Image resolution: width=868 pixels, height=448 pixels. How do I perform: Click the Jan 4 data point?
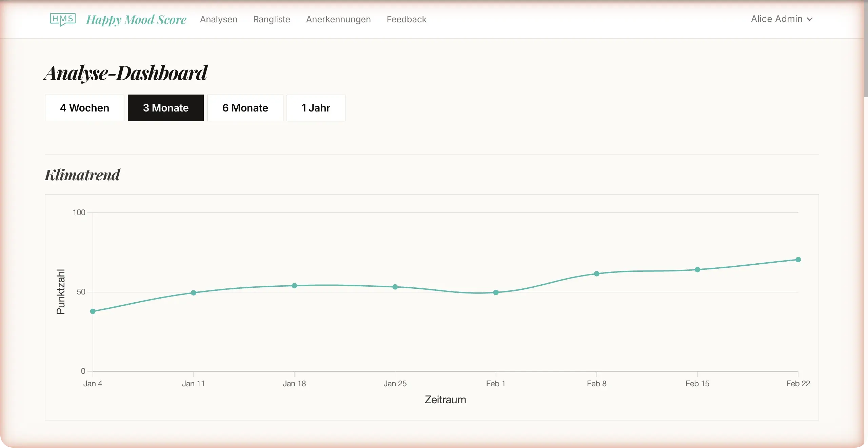point(93,311)
